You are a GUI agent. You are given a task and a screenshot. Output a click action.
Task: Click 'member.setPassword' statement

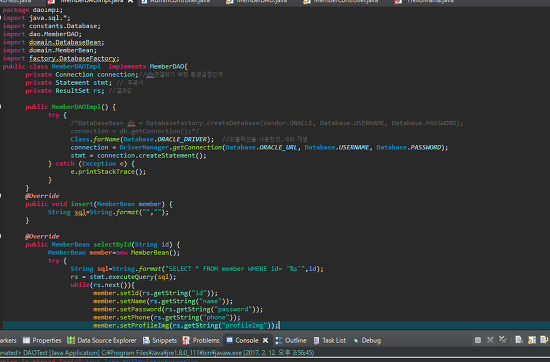click(178, 309)
